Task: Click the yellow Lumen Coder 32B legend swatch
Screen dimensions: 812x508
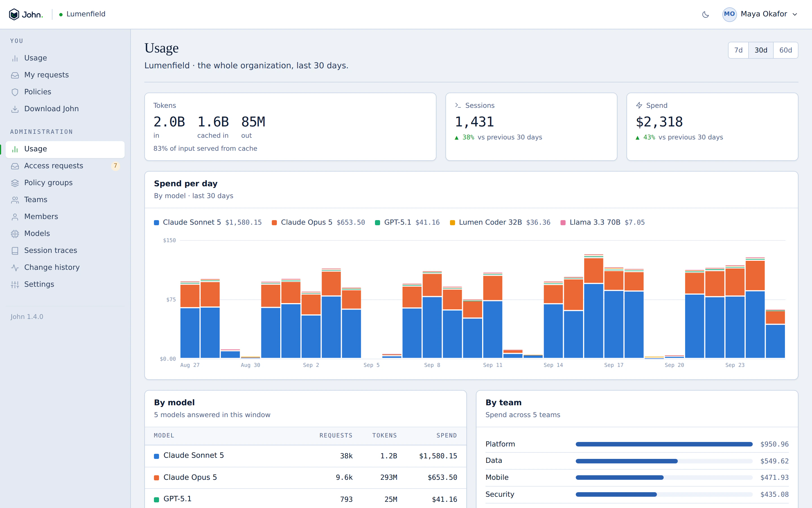Action: [x=452, y=223]
